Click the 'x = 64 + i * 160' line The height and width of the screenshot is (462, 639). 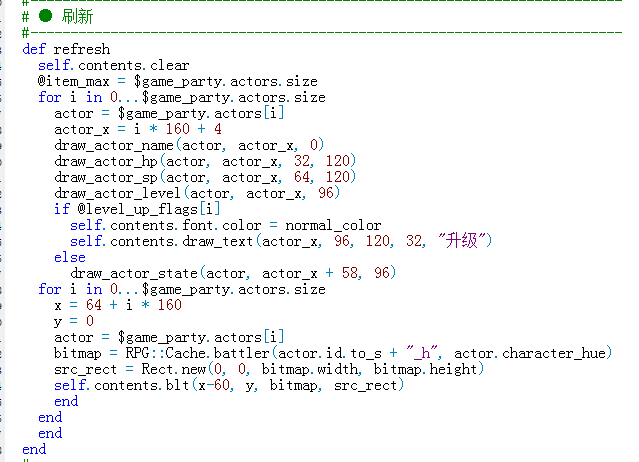pos(118,305)
